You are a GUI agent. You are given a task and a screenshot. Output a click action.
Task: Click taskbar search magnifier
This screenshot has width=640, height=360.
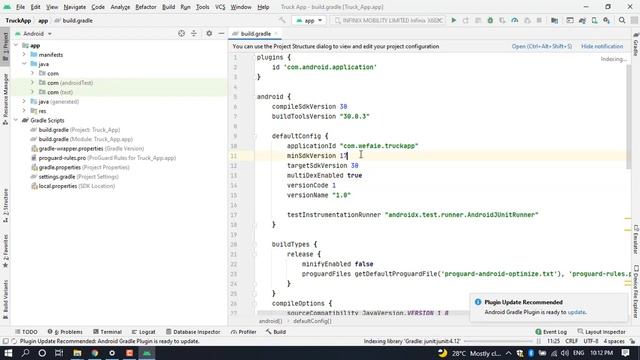[x=25, y=353]
